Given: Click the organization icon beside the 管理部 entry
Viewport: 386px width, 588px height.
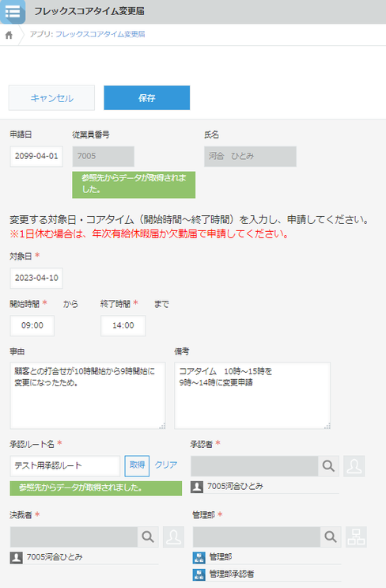Looking at the screenshot, I should point(199,558).
